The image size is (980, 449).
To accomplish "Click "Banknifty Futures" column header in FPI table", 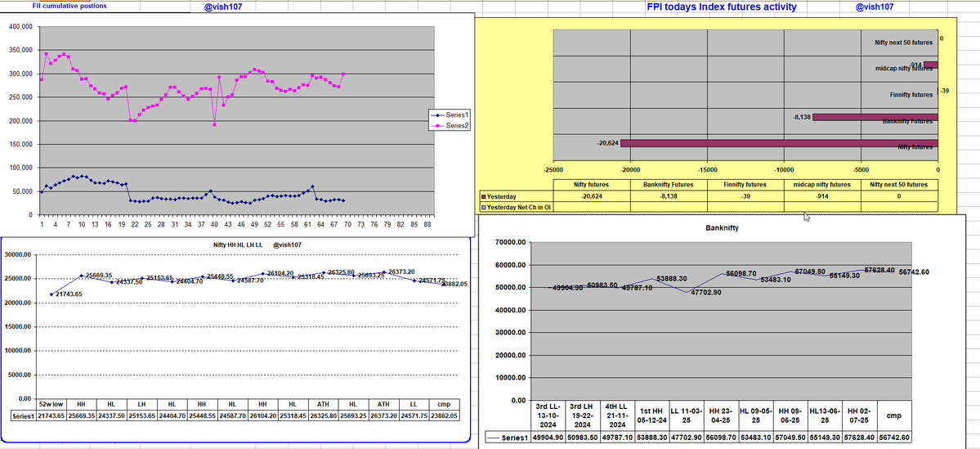I will (x=669, y=185).
